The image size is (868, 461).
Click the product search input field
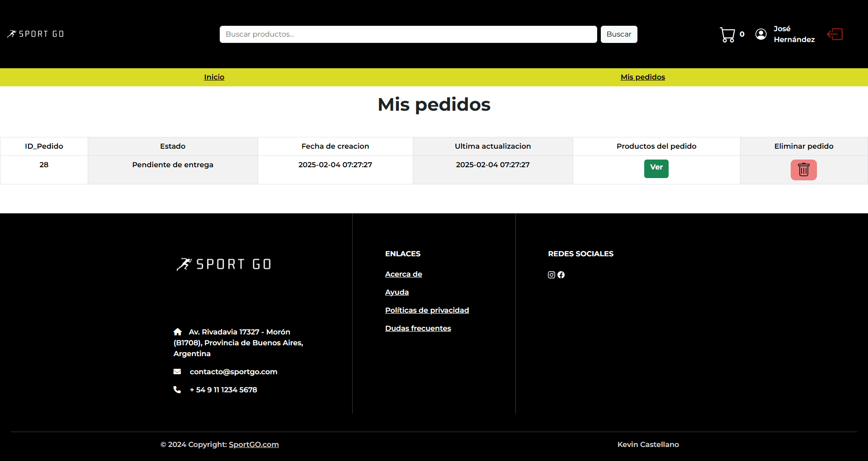pos(407,34)
